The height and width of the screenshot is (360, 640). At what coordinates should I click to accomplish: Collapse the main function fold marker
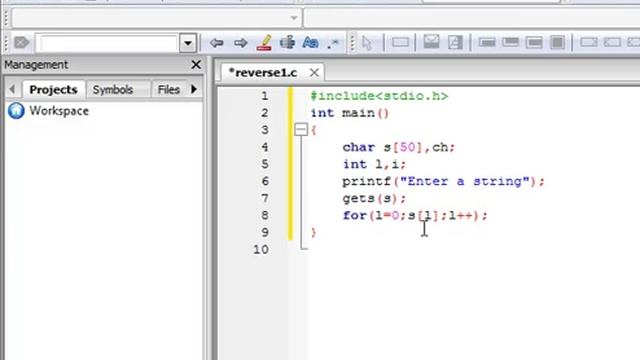(301, 130)
